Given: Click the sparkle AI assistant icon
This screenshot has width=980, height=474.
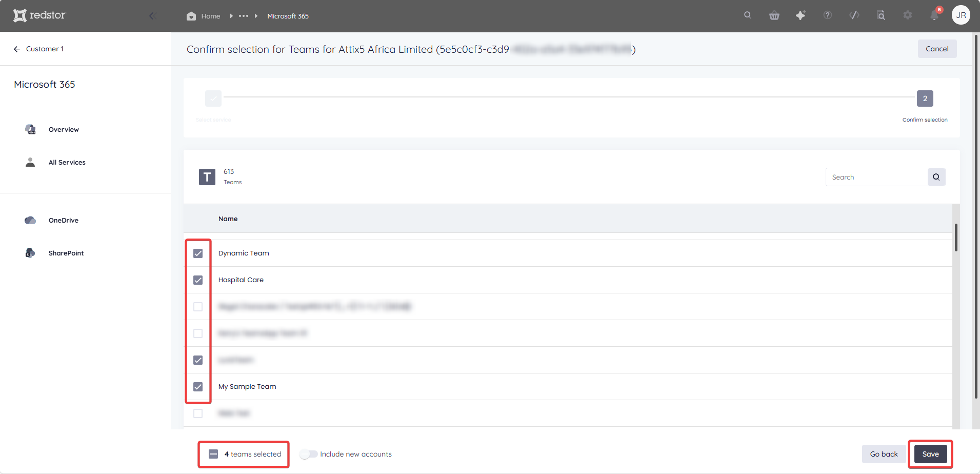Looking at the screenshot, I should pos(801,15).
